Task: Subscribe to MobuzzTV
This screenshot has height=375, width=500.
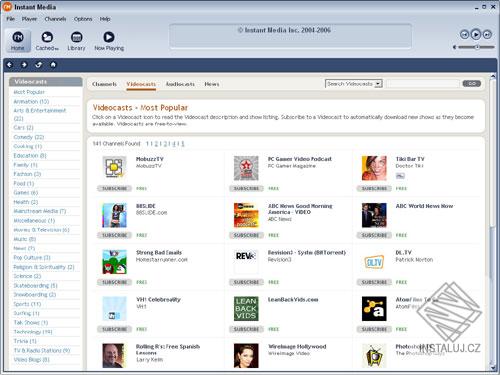Action: pos(114,189)
